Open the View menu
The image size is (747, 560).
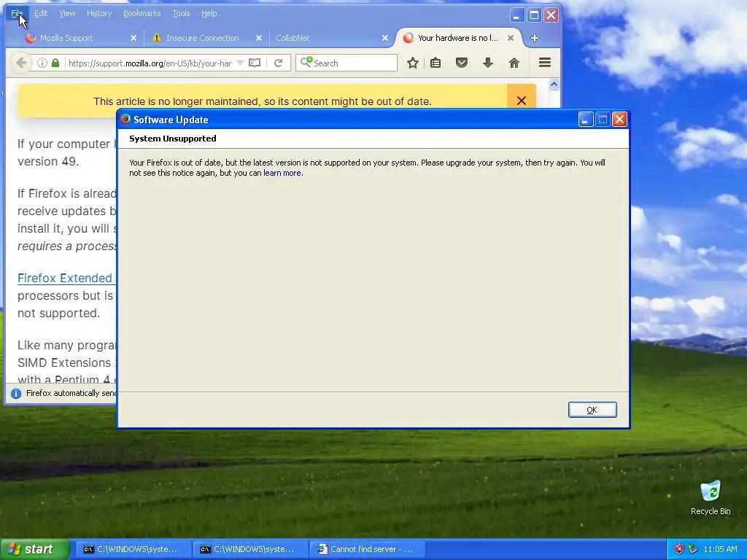[x=67, y=13]
